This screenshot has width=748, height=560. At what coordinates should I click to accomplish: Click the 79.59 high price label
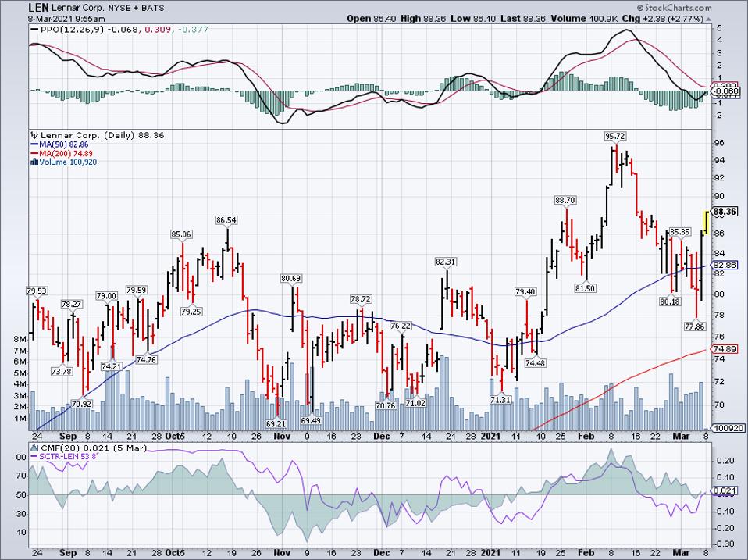point(137,290)
